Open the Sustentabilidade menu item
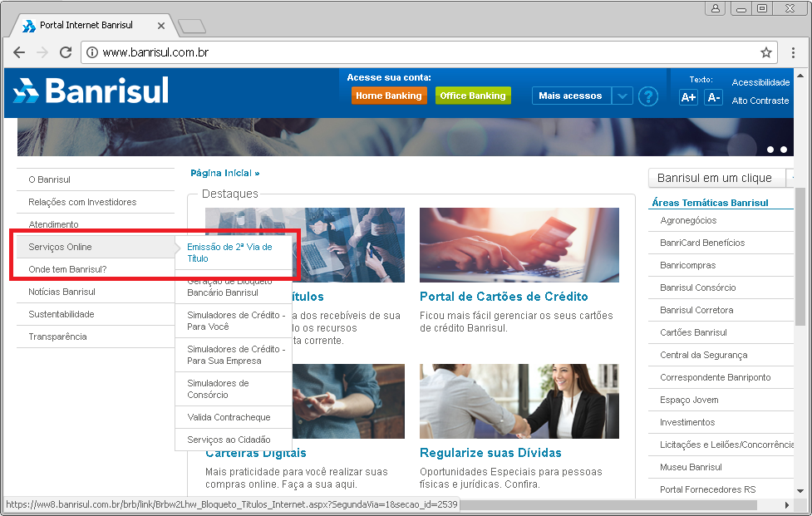The height and width of the screenshot is (516, 812). point(96,314)
